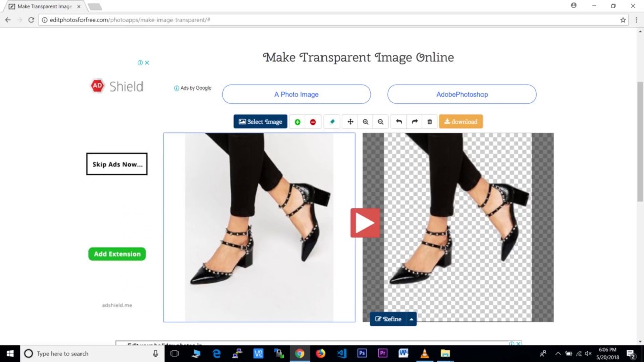Image resolution: width=644 pixels, height=362 pixels.
Task: Expand the Refine dropdown arrow
Action: [x=411, y=319]
